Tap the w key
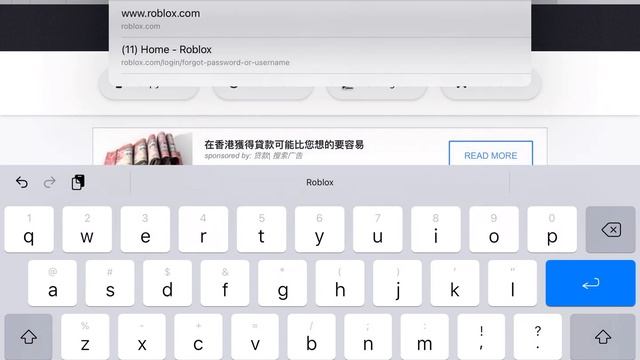Screen dimensions: 640x360 point(87,229)
